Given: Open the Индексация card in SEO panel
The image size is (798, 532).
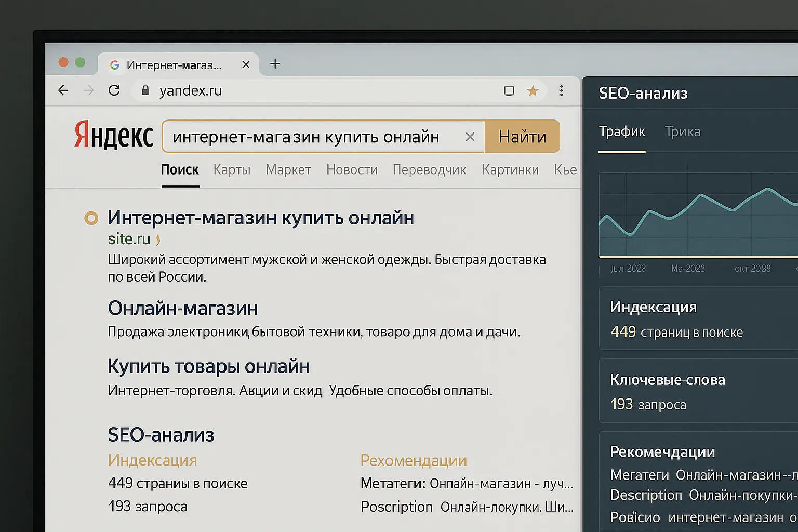Looking at the screenshot, I should coord(698,318).
